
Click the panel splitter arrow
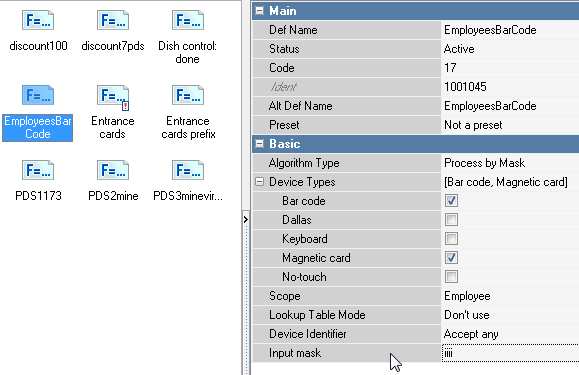(246, 220)
